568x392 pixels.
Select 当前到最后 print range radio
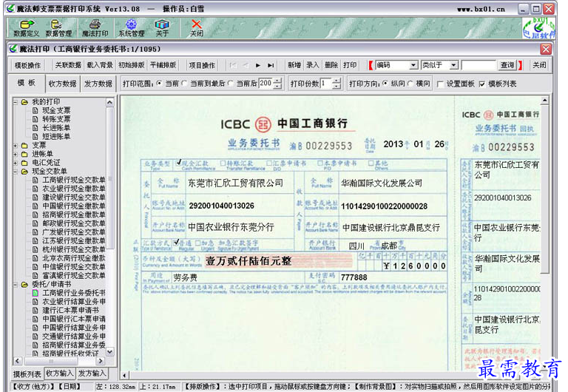coord(184,84)
